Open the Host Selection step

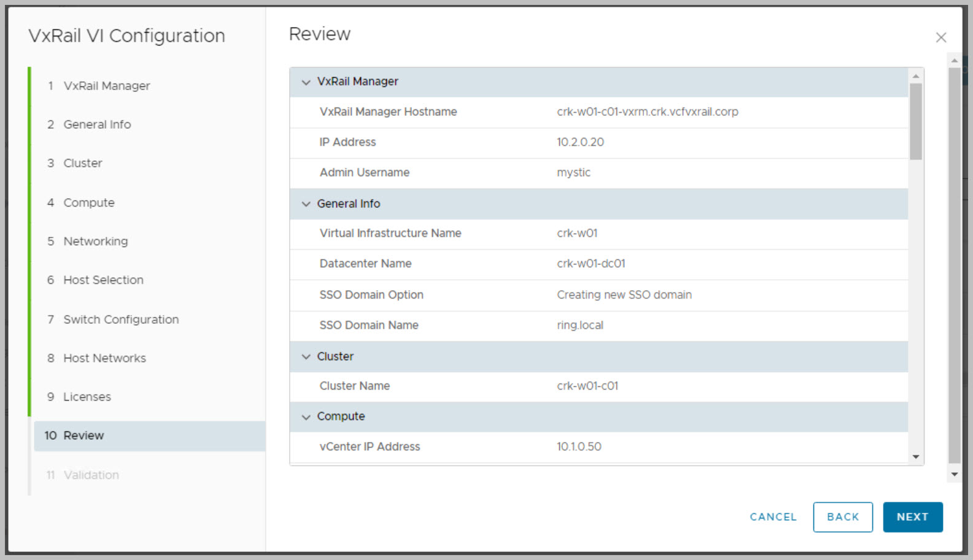(x=103, y=280)
